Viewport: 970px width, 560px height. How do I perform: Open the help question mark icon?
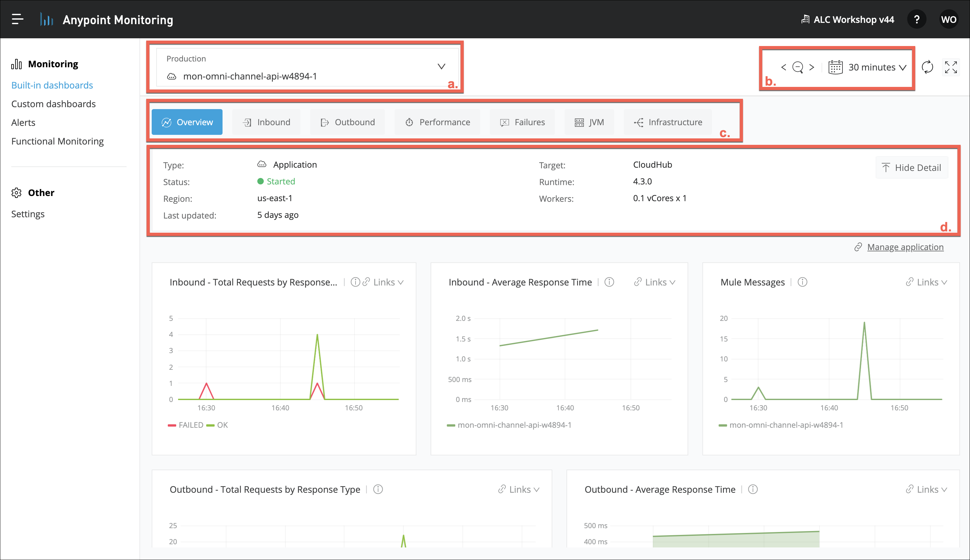tap(917, 19)
